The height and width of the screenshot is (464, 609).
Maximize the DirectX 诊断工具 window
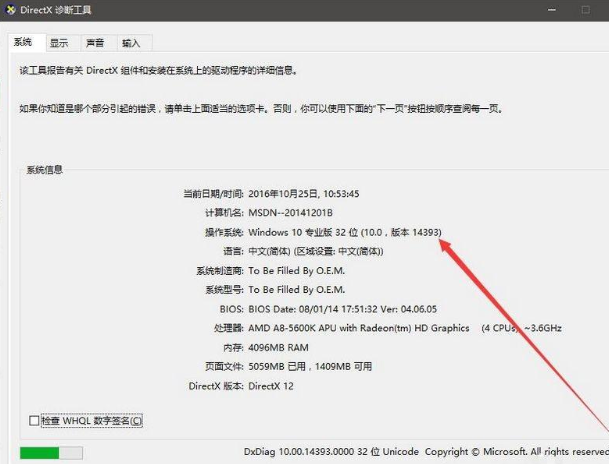click(585, 10)
